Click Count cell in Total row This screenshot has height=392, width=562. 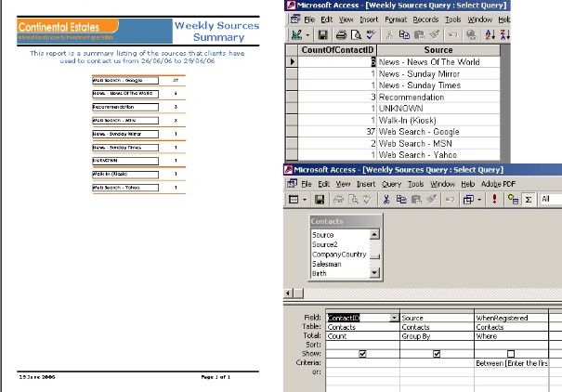pos(362,336)
